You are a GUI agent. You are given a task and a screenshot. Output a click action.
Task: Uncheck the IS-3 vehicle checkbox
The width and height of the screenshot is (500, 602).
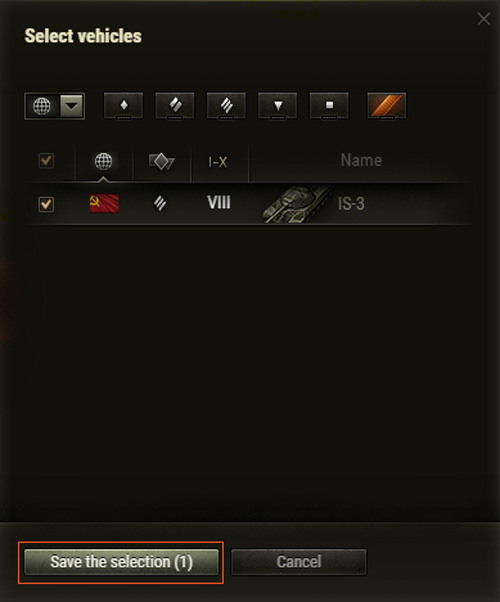coord(46,204)
